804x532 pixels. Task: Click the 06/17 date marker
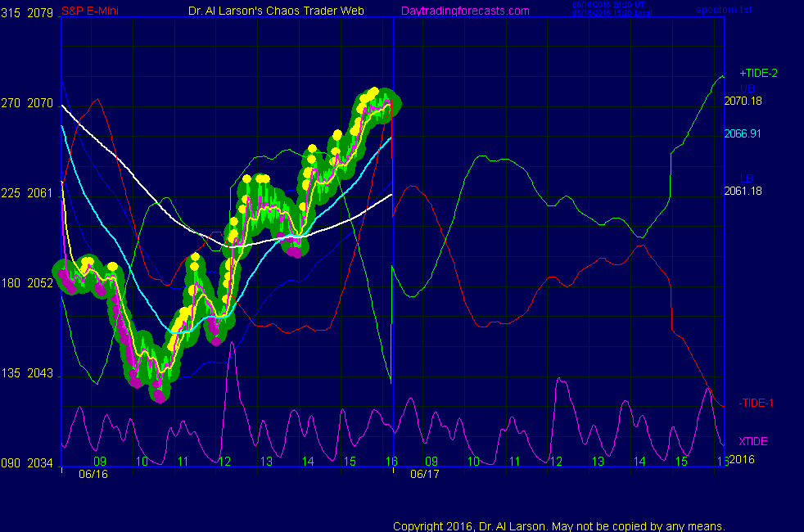[424, 474]
